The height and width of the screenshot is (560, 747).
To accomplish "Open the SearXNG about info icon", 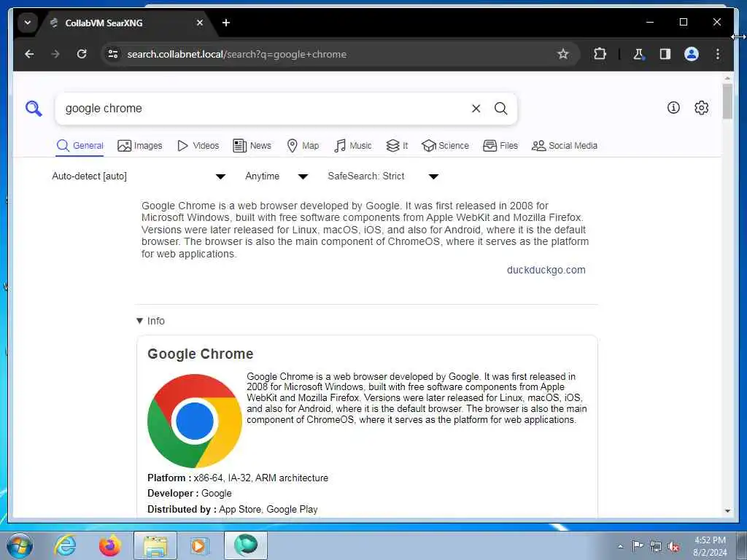I will [x=673, y=108].
